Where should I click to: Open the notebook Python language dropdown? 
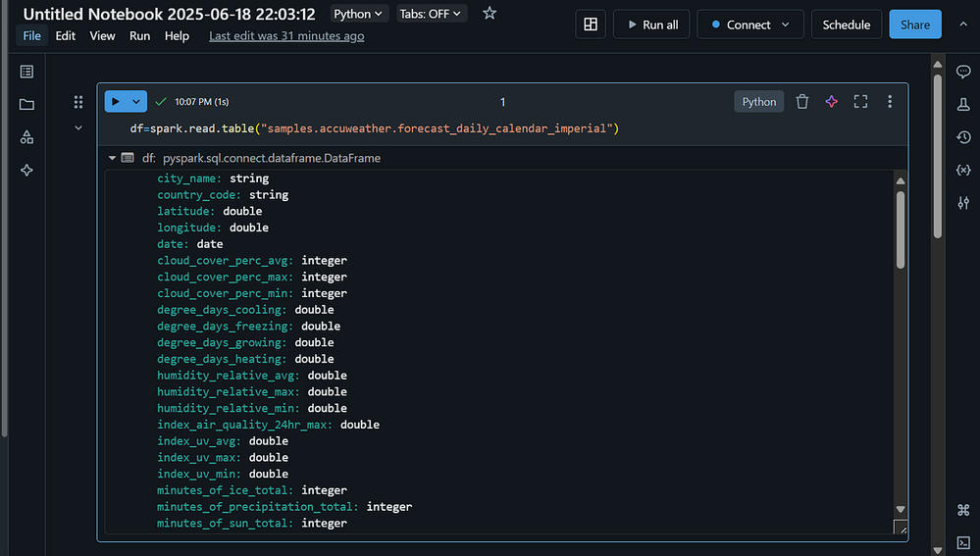[x=358, y=14]
